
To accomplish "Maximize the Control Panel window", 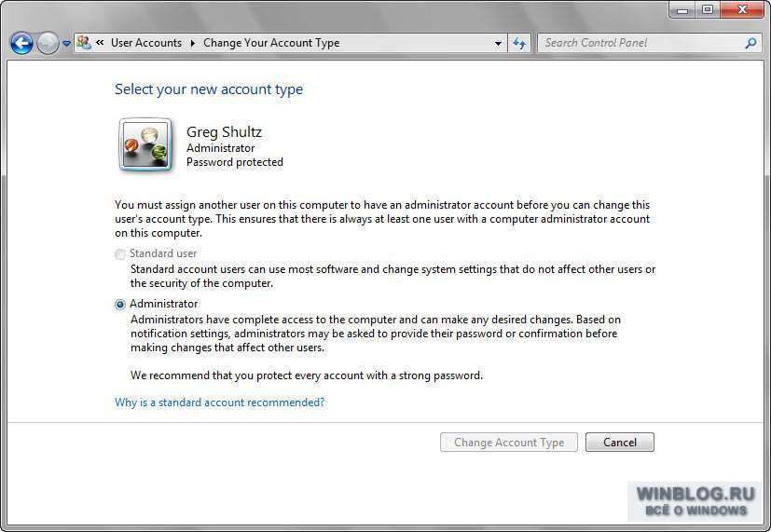I will pyautogui.click(x=708, y=10).
